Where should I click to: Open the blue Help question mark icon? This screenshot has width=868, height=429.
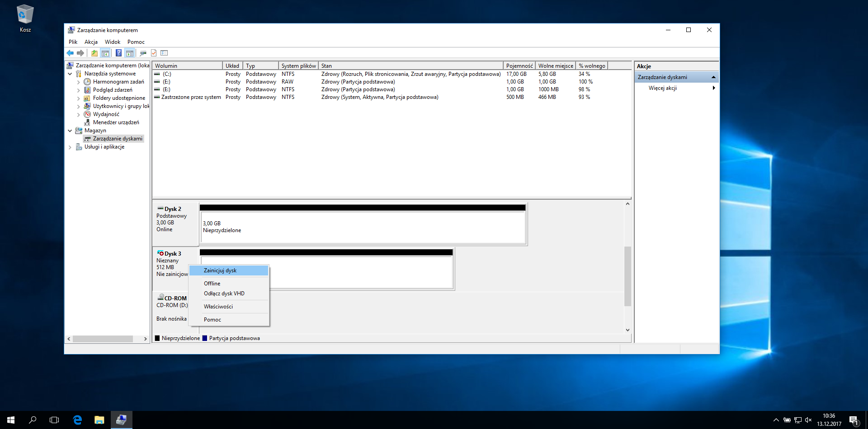(x=118, y=53)
